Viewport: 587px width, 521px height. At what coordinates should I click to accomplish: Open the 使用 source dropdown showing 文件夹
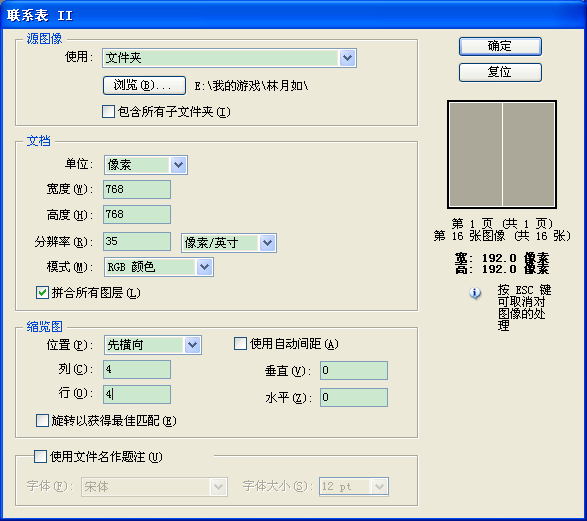(229, 58)
